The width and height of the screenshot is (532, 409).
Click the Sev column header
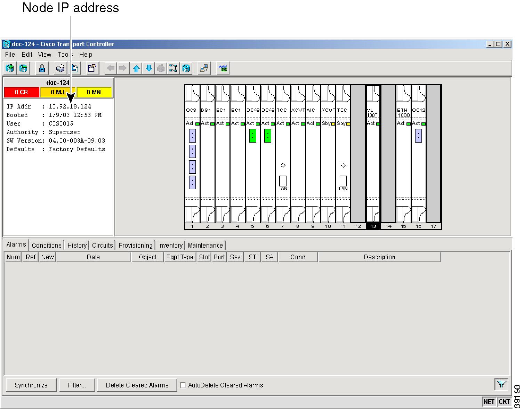pos(235,257)
